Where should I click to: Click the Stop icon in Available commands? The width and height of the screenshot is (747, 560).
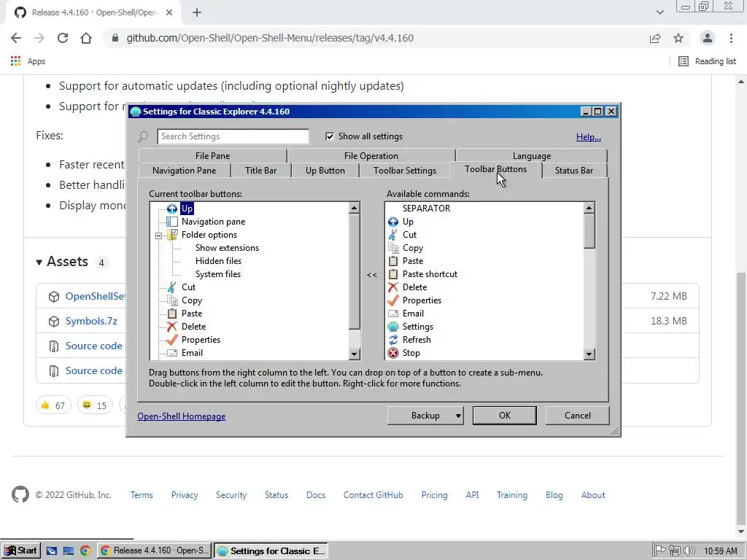[x=393, y=353]
